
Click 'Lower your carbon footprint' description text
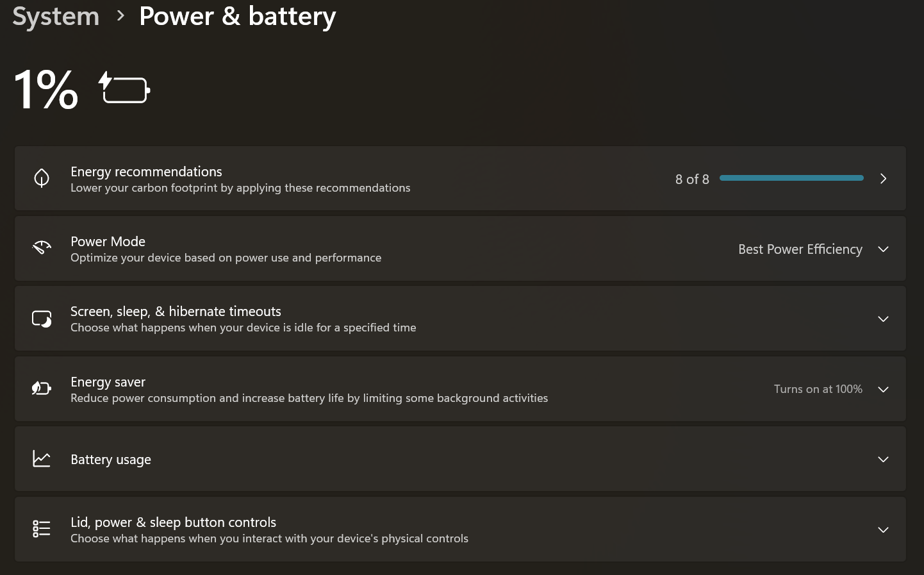[x=240, y=188]
